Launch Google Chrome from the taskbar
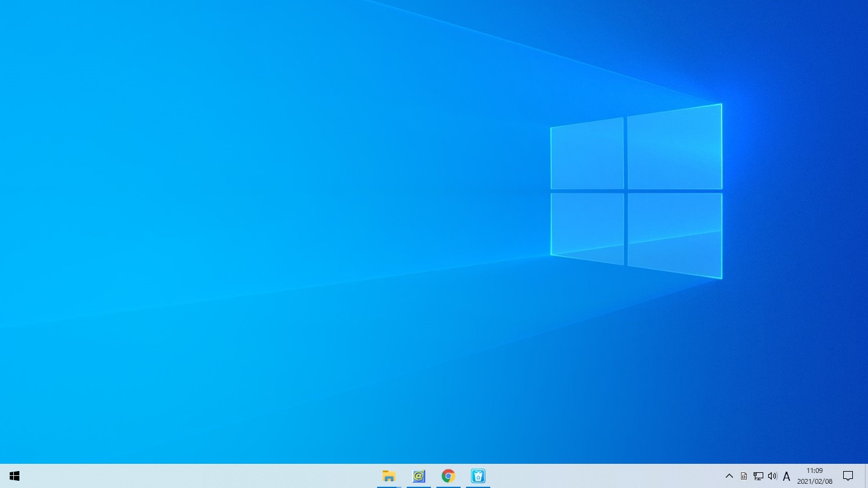The image size is (868, 488). (448, 476)
